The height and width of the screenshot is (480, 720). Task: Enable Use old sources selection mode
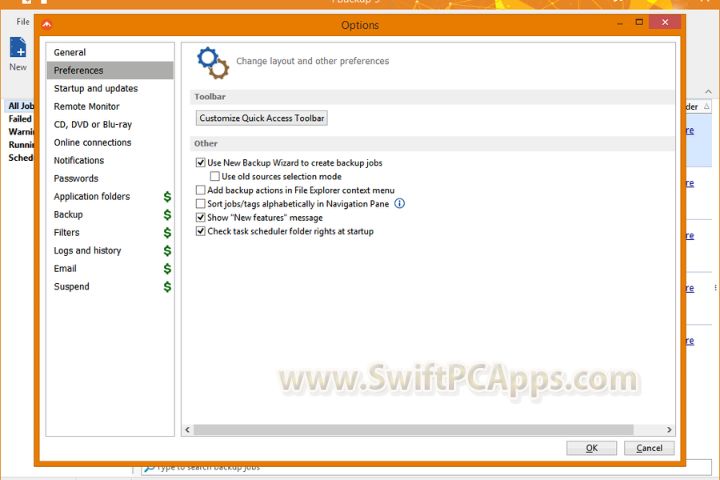(214, 176)
